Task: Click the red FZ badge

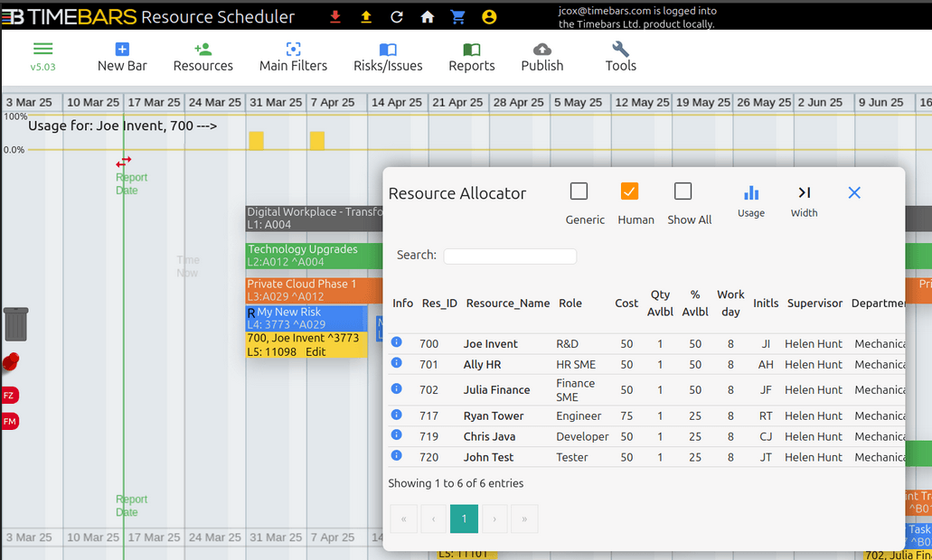Action: click(10, 396)
